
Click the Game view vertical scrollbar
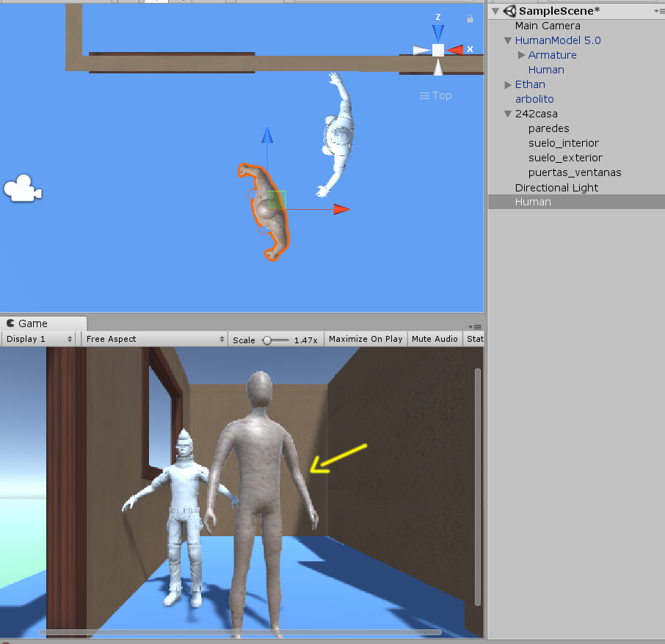click(478, 486)
